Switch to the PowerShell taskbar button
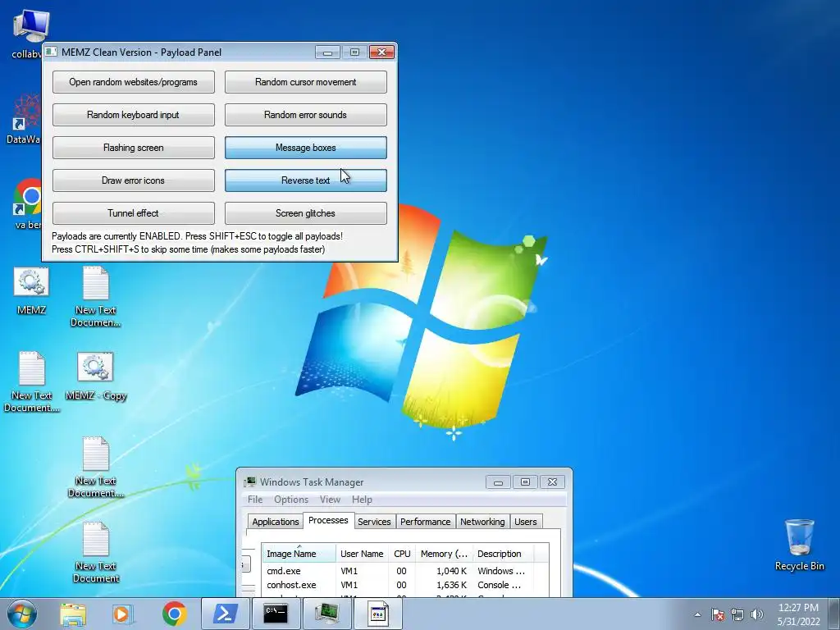Screen dimensions: 840x630 225,614
